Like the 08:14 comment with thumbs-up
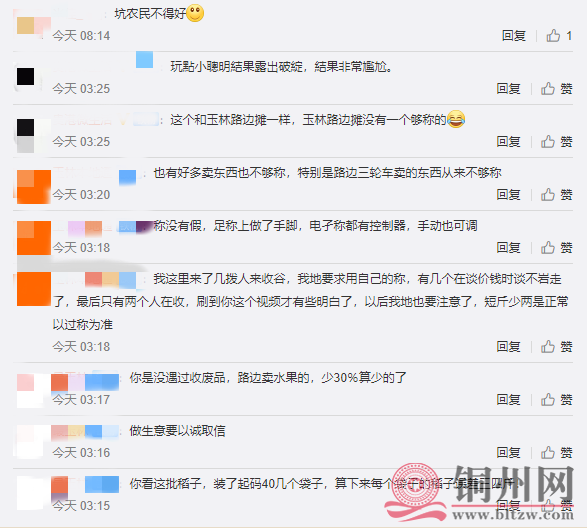The width and height of the screenshot is (587, 528). (553, 36)
